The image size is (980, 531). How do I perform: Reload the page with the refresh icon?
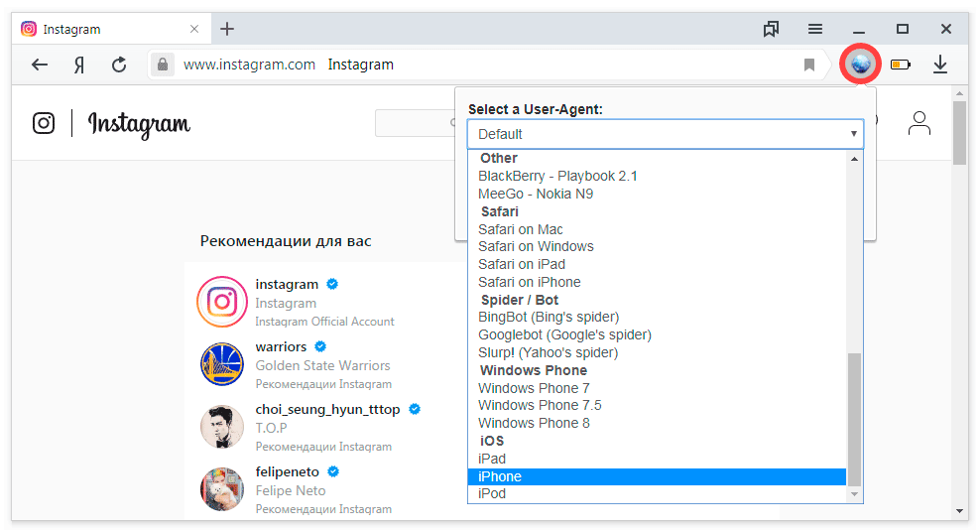click(x=119, y=65)
